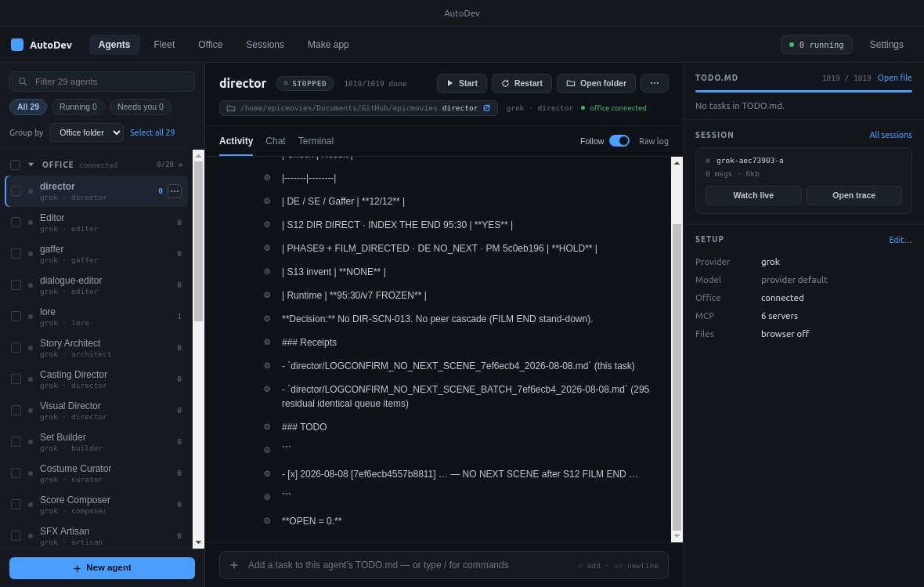
Task: Click gear icon beside 'Runtime' line
Action: 267,295
